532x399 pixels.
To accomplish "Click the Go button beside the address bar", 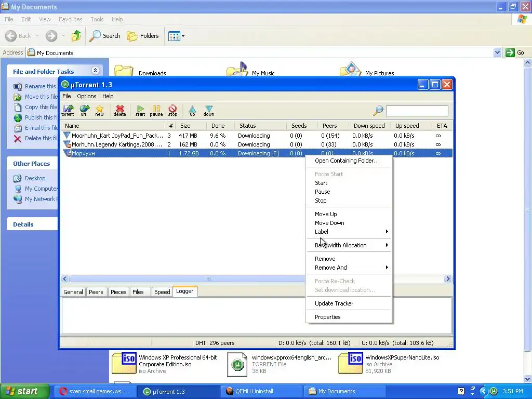I will pyautogui.click(x=515, y=52).
